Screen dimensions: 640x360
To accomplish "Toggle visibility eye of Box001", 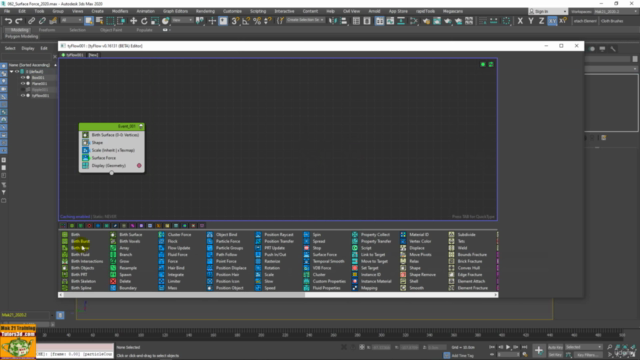I will tap(23, 78).
